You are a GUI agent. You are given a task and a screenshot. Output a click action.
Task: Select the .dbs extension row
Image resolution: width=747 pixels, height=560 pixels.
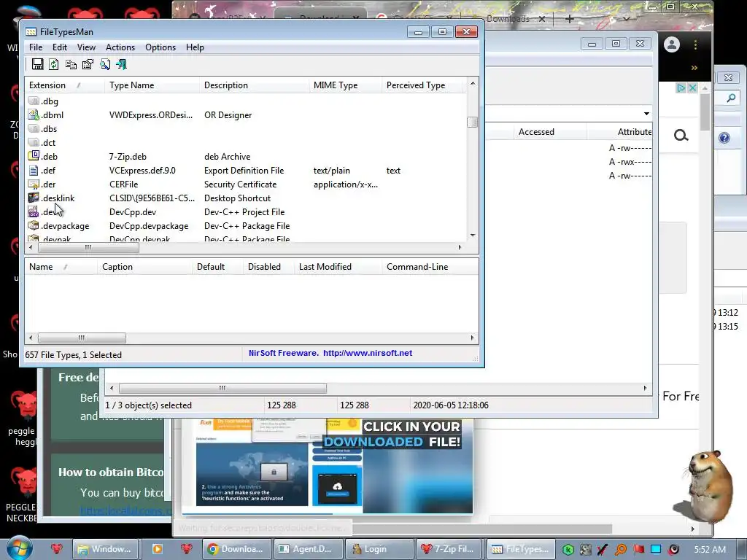246,128
